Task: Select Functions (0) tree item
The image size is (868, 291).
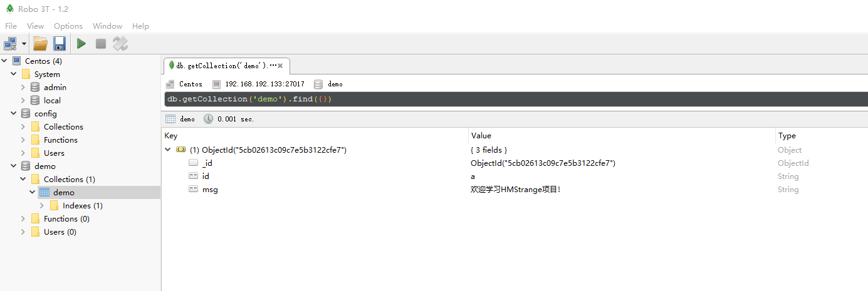Action: click(x=66, y=218)
